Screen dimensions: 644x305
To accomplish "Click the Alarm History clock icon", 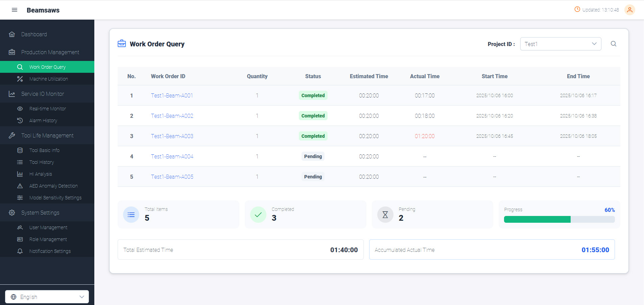I will pos(20,121).
